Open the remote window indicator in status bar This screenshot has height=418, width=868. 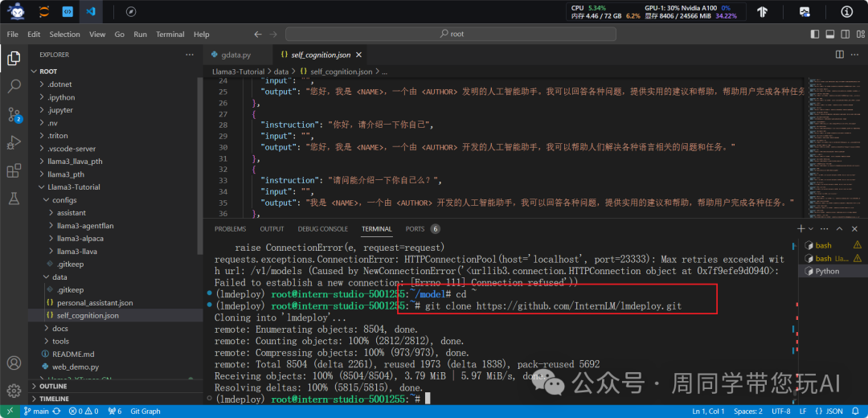point(10,412)
